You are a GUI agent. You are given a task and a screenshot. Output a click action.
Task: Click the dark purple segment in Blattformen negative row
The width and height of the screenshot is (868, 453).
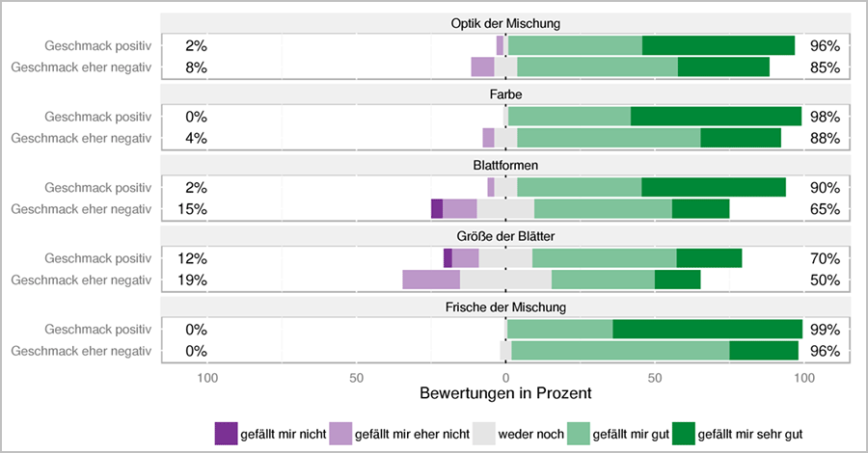(x=436, y=208)
